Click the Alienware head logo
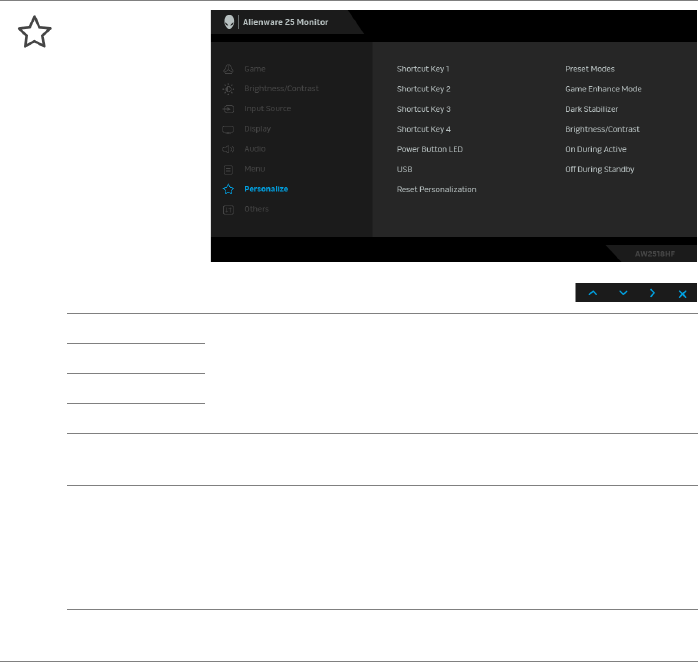Image resolution: width=698 pixels, height=662 pixels. point(229,22)
